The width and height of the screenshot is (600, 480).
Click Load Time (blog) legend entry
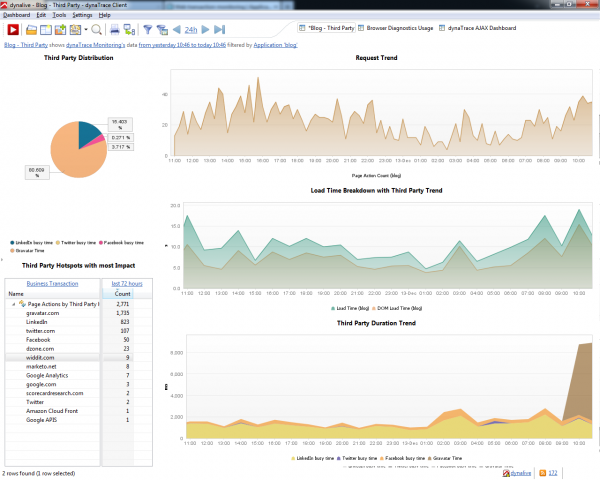[x=349, y=308]
